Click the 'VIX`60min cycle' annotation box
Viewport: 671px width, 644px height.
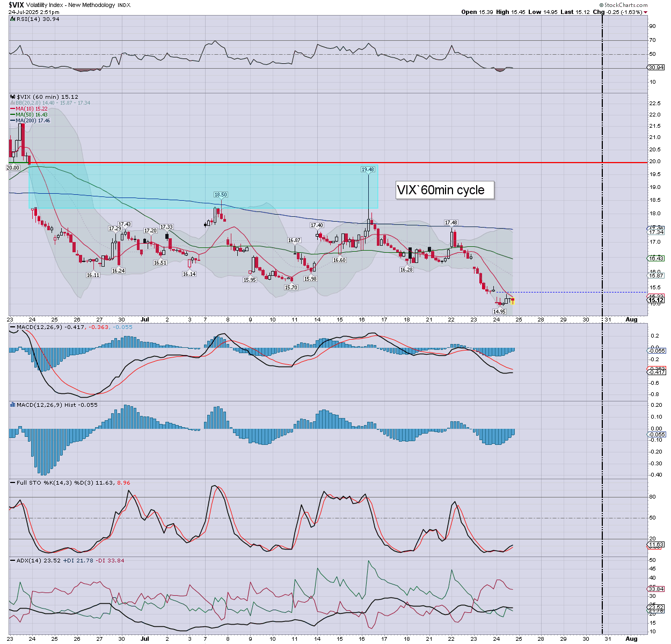tap(444, 190)
